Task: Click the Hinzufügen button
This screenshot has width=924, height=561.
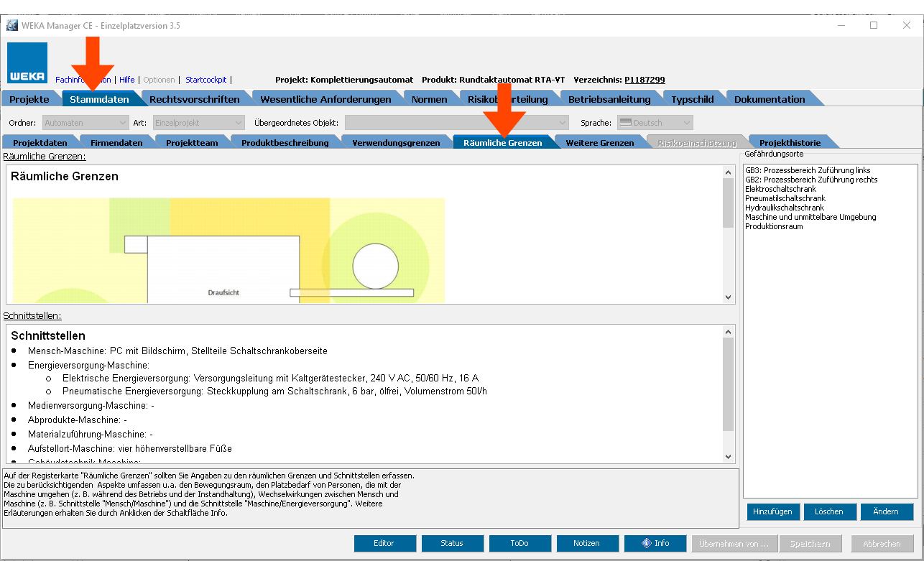Action: [772, 511]
